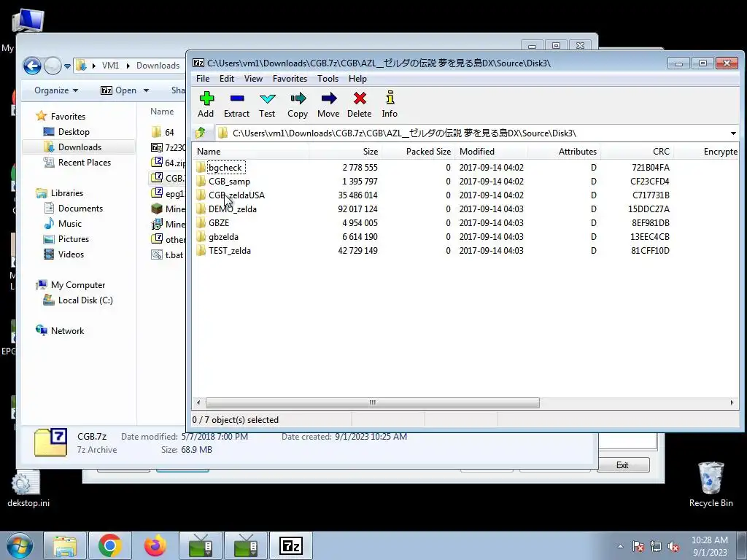The image size is (747, 560).
Task: Select the t.bat file in Explorer
Action: pyautogui.click(x=168, y=255)
